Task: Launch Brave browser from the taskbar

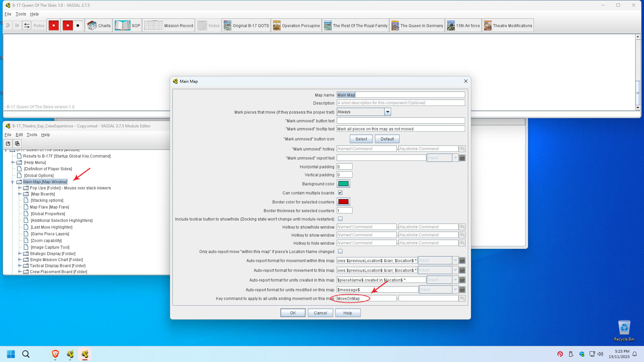Action: pyautogui.click(x=55, y=354)
